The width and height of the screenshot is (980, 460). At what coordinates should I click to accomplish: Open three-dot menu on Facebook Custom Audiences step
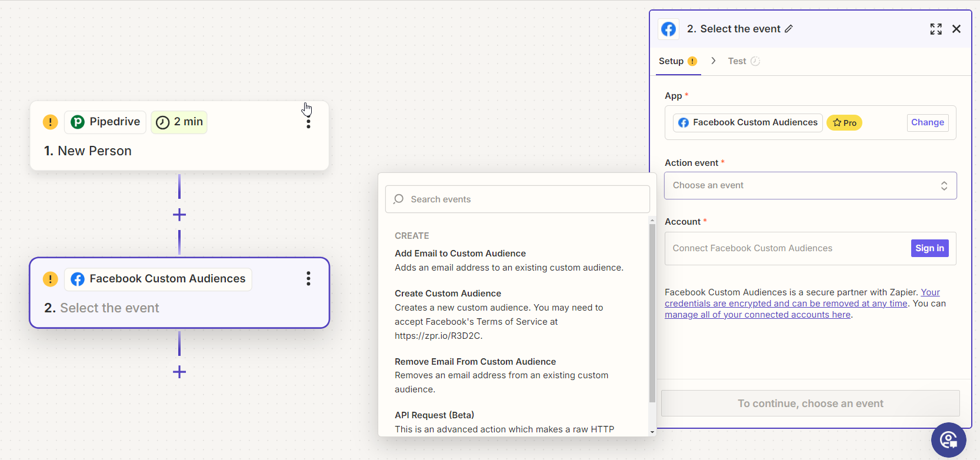tap(308, 279)
